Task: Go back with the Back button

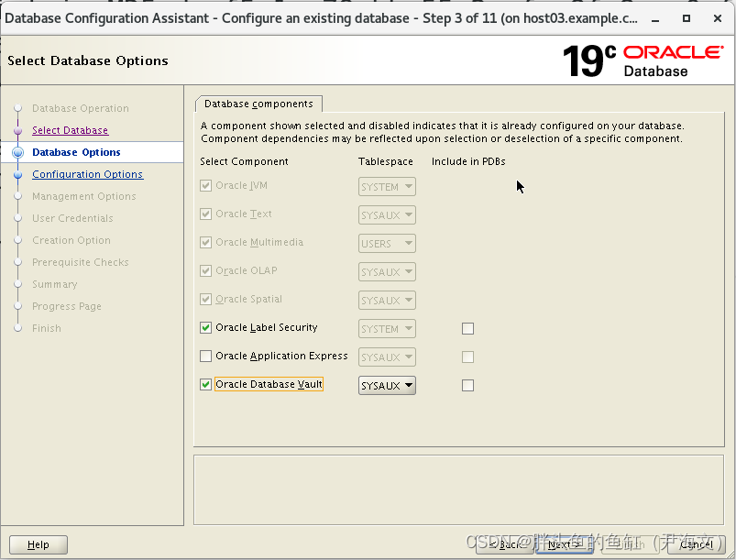Action: (506, 544)
